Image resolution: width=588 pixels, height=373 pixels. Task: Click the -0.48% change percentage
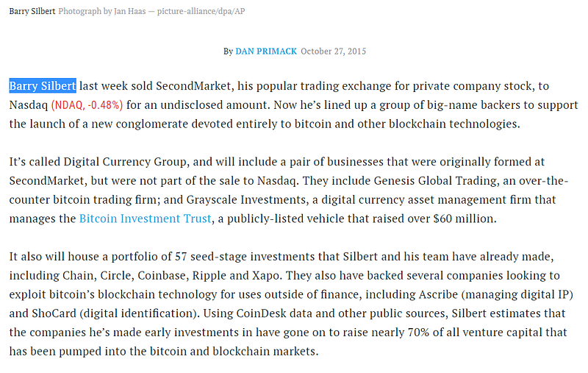click(105, 105)
